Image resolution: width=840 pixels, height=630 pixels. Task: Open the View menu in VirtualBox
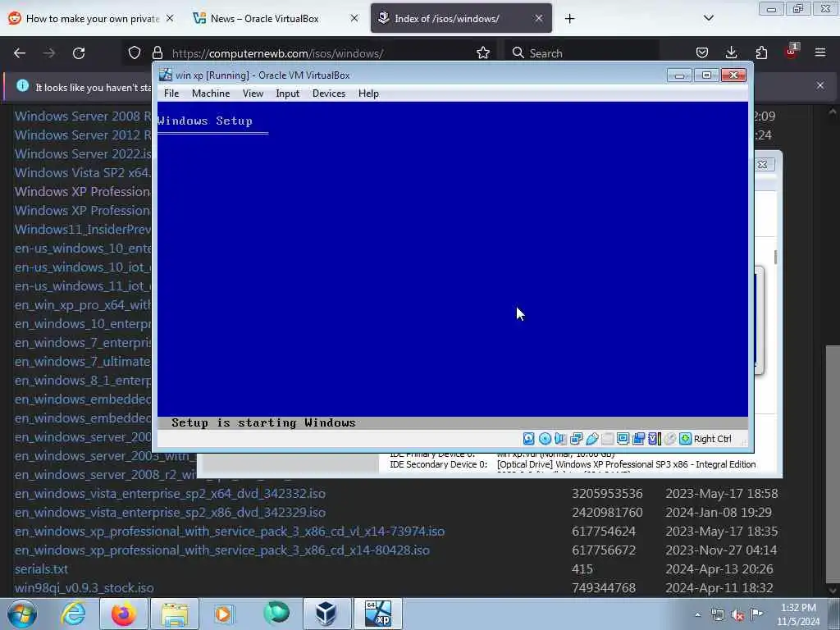pyautogui.click(x=253, y=94)
